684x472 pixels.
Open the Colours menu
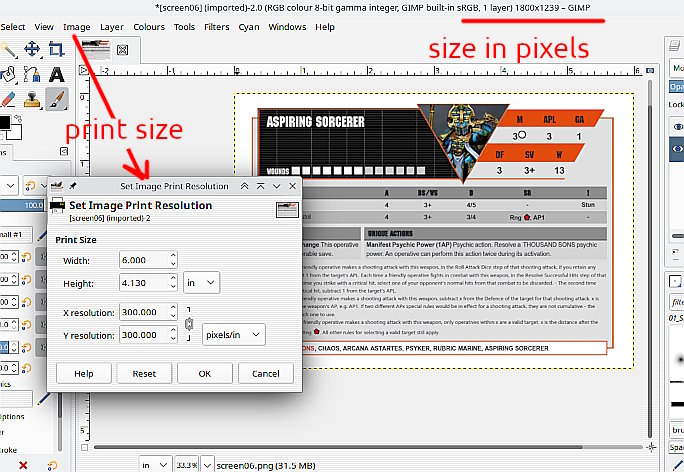[x=149, y=27]
